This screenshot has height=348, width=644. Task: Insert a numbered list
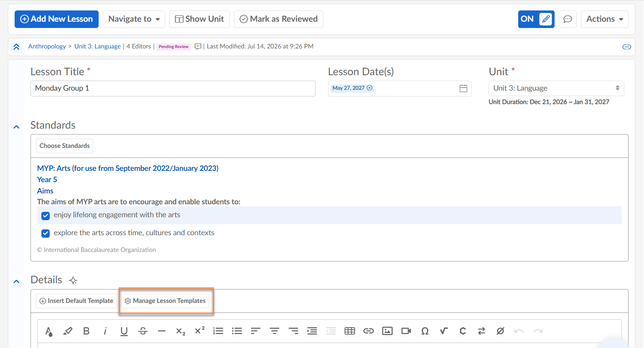coord(218,331)
